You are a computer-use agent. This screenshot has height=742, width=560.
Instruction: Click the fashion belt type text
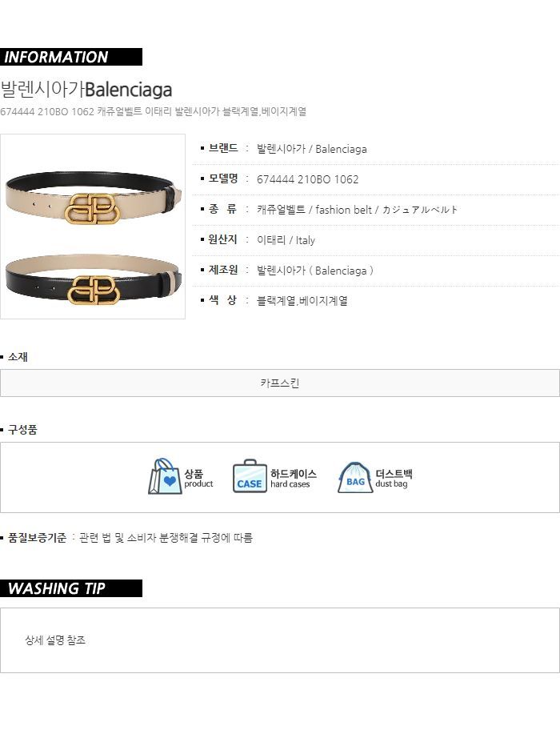(343, 210)
